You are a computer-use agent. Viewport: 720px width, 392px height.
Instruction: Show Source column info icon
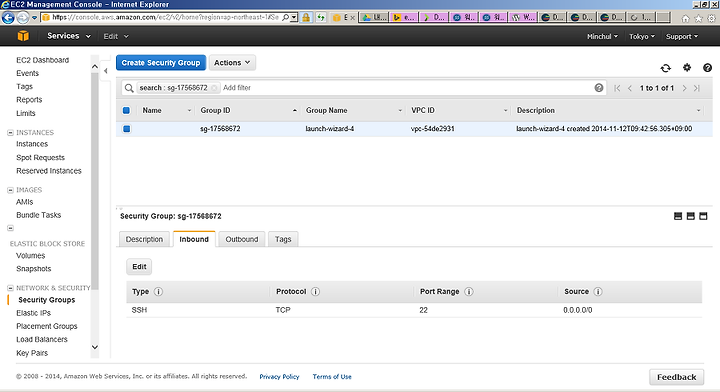tap(598, 291)
